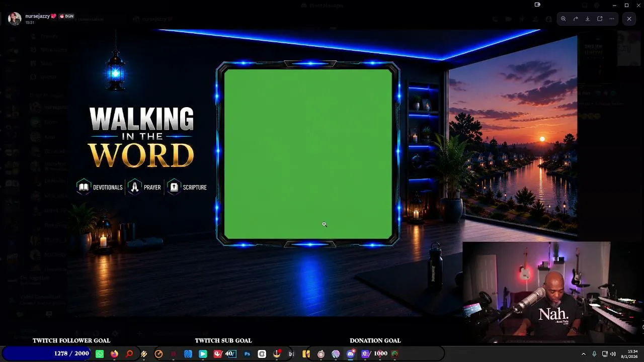Open taskbar app with red notification dot

click(x=277, y=354)
